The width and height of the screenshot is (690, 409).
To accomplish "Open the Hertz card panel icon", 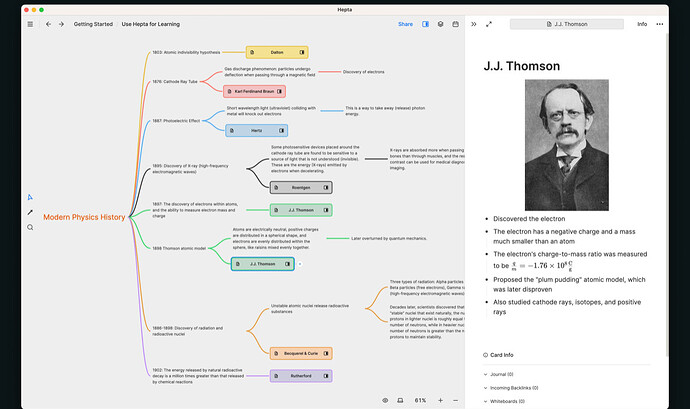I will coord(281,131).
